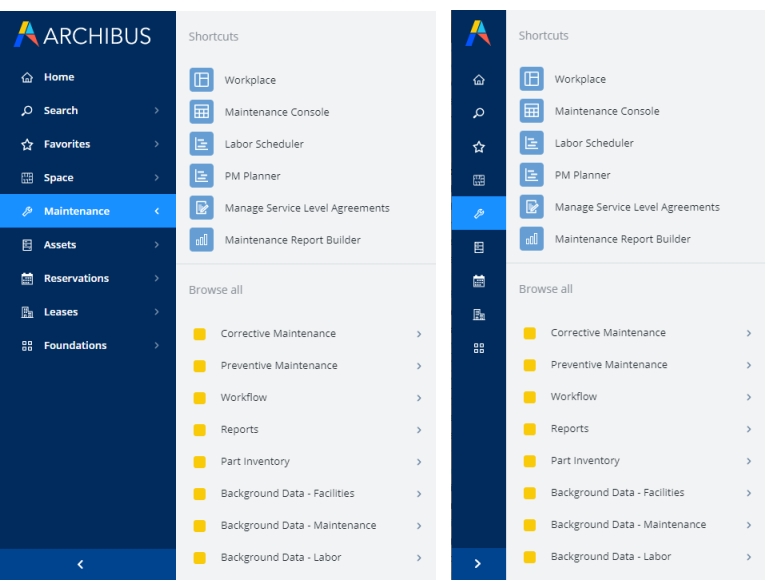Click the Home icon in the collapsed sidebar

pyautogui.click(x=478, y=80)
